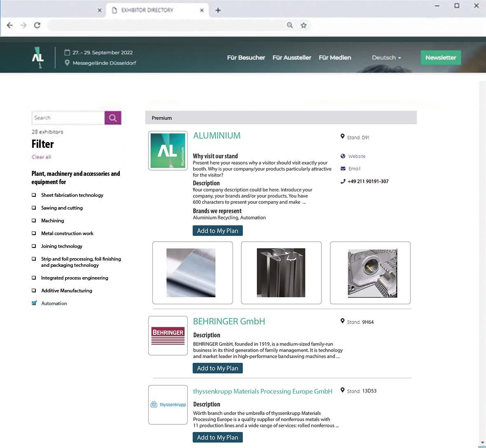Click the purple search magnifier button
This screenshot has width=486, height=448.
click(113, 118)
